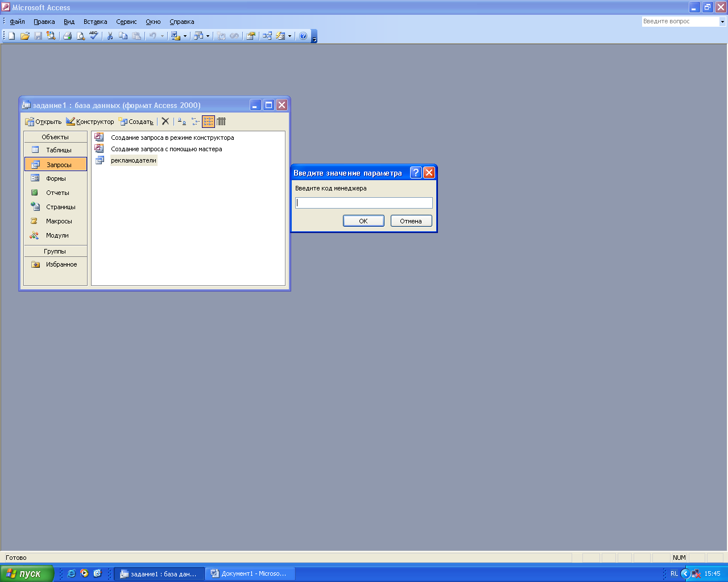This screenshot has width=728, height=582.
Task: Switch database window to Small Icons view
Action: point(195,121)
